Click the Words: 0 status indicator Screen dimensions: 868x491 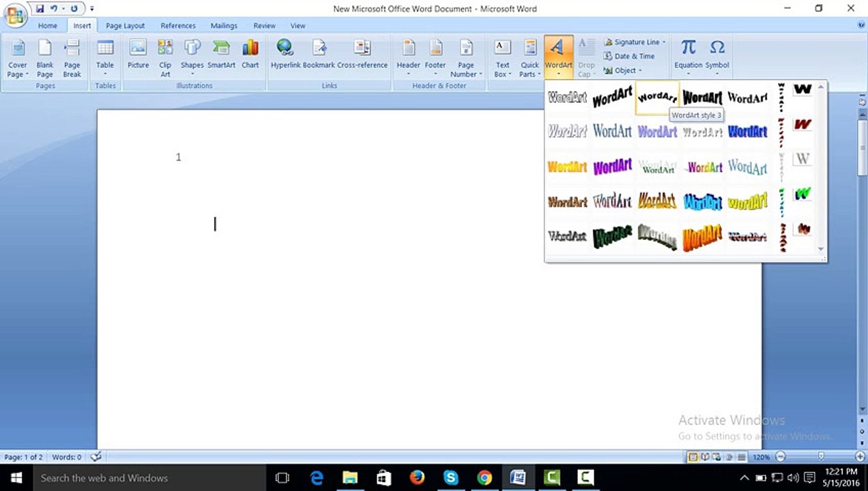[67, 457]
